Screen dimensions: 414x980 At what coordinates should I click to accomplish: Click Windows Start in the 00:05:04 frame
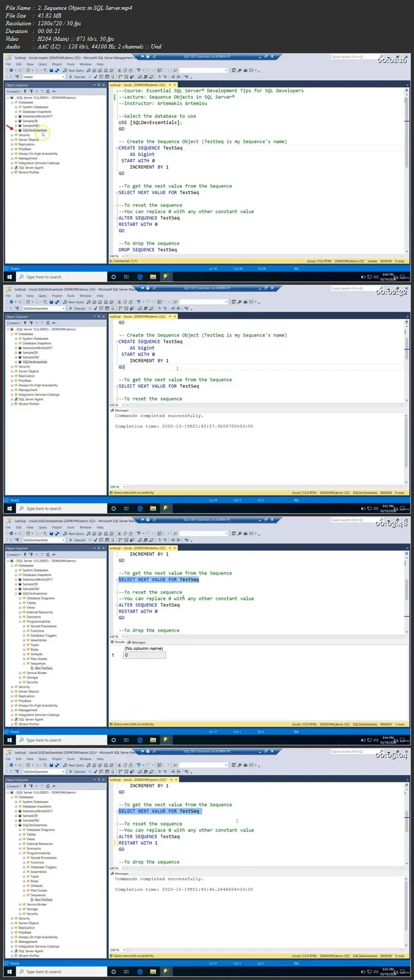coord(9,972)
